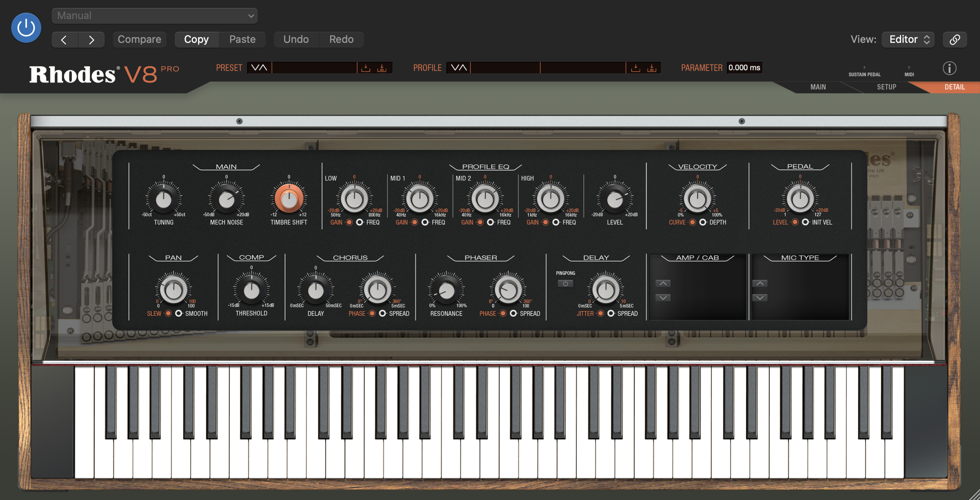
Task: Click the Compare button
Action: click(139, 39)
